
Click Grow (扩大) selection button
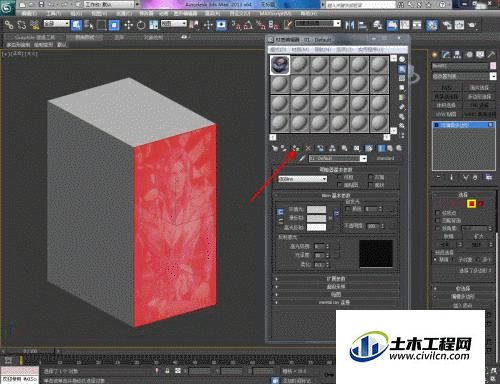click(x=479, y=236)
